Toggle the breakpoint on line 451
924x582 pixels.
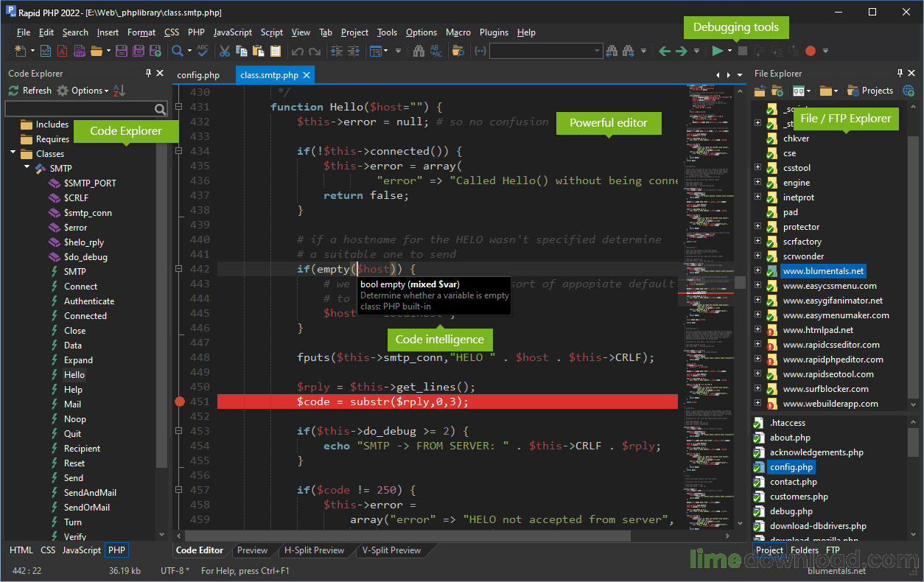(180, 402)
